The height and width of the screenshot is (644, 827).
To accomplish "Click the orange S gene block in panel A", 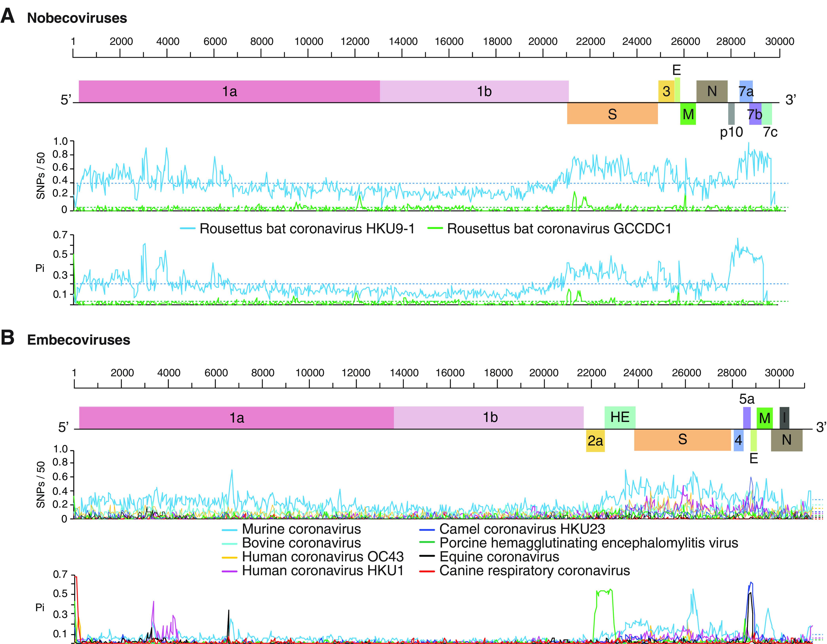I will click(612, 113).
